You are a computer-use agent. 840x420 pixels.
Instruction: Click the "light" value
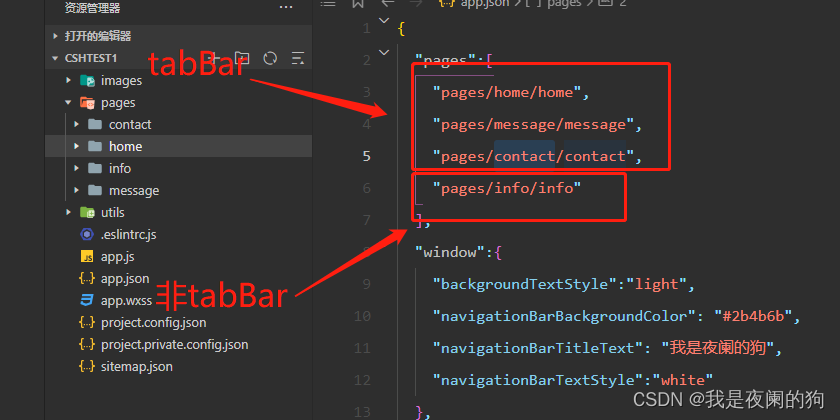[x=657, y=284]
